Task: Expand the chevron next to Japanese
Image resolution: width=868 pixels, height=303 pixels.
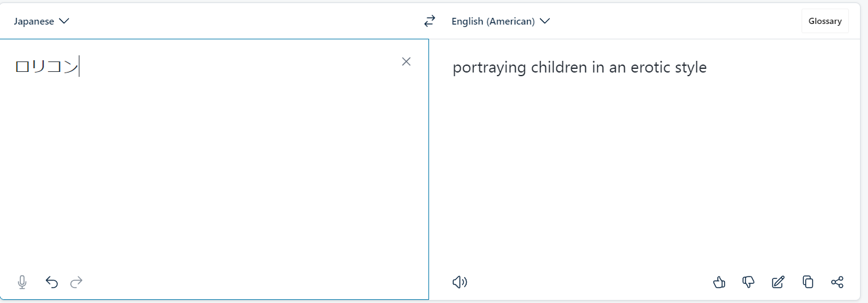Action: 63,21
